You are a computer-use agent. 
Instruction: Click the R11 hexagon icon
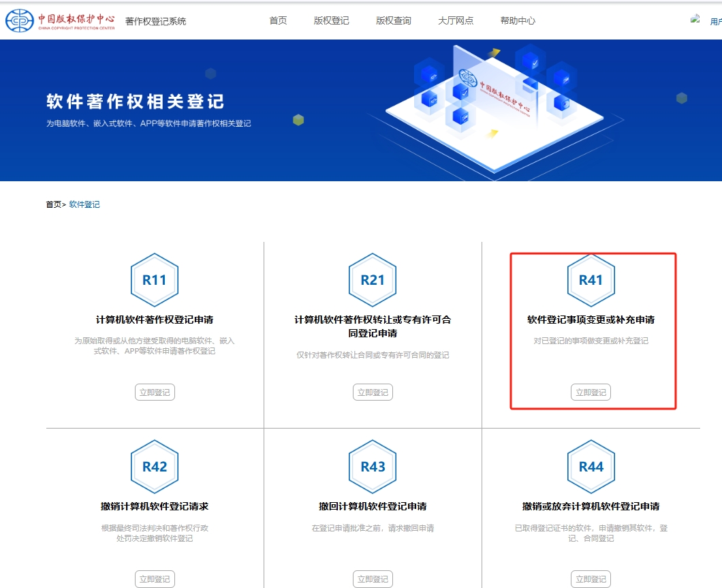(155, 280)
